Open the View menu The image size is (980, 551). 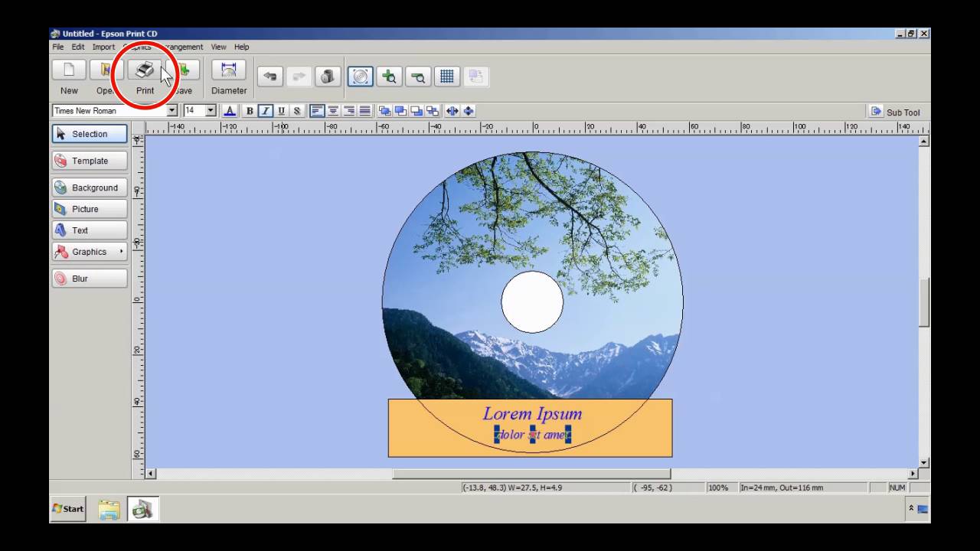coord(218,47)
